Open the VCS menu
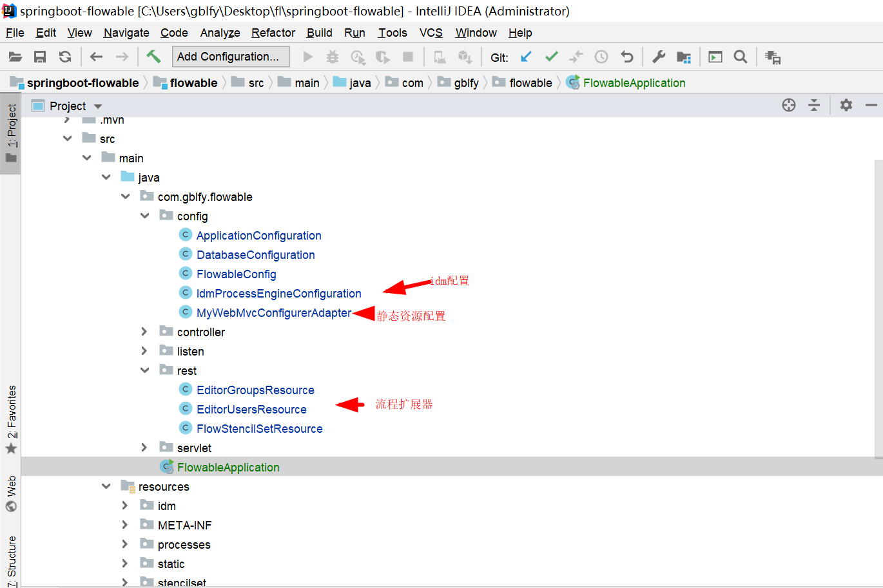Viewport: 883px width, 588px height. 431,33
